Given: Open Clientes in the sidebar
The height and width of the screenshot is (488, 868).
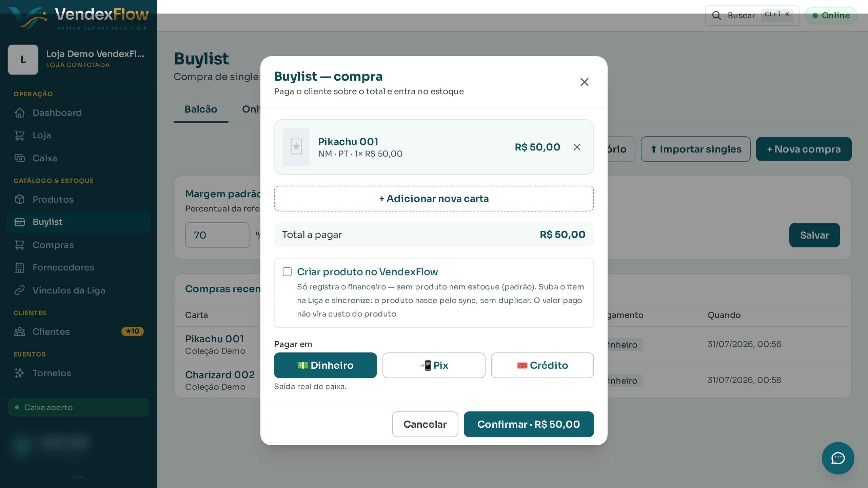Looking at the screenshot, I should click(79, 332).
